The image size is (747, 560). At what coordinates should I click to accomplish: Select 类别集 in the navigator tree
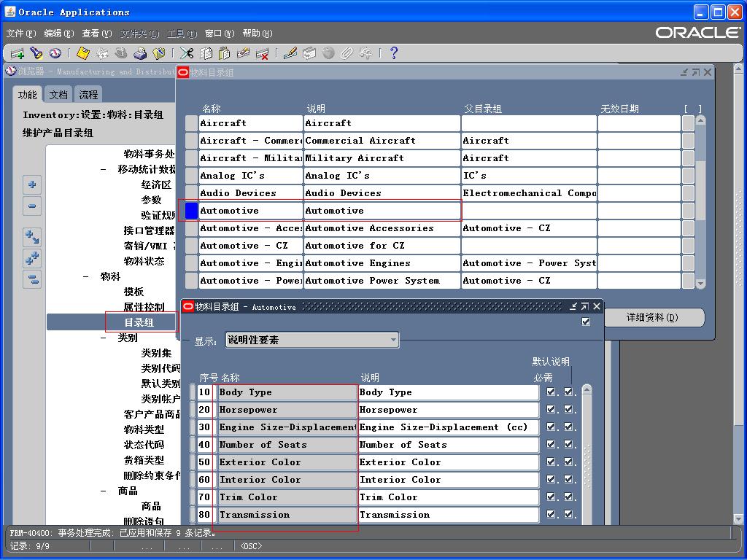tap(156, 353)
